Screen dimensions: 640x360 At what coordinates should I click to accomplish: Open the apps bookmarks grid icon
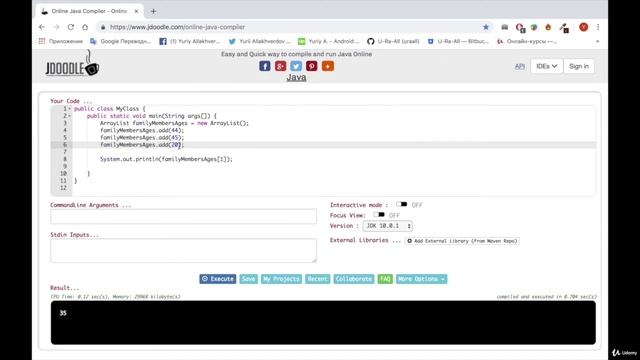[42, 41]
